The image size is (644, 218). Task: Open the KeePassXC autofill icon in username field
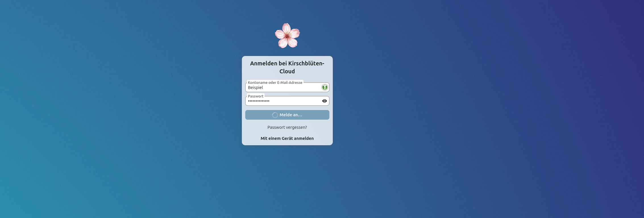[x=325, y=87]
